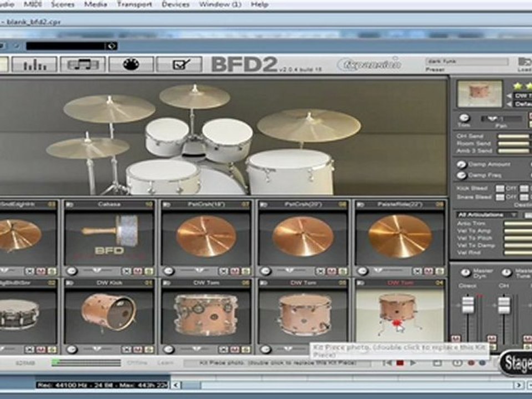Mute the DW Kick kit piece
532x399 pixels.
137,350
